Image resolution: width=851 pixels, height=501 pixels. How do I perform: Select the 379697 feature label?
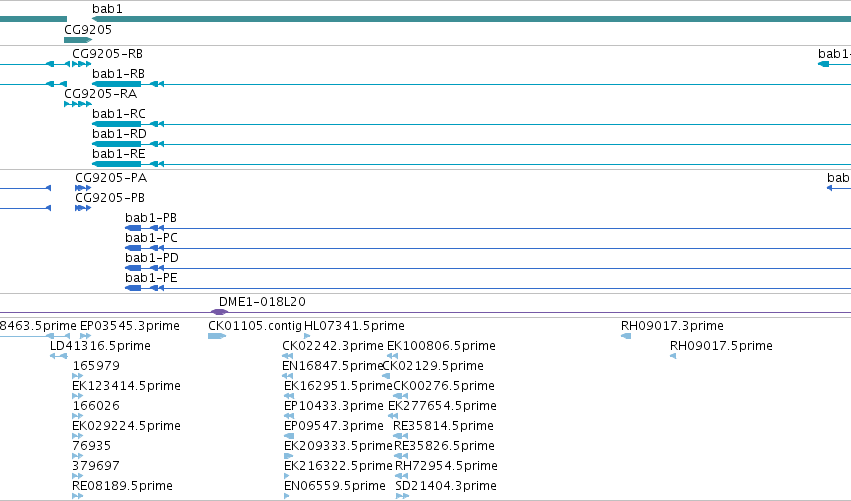pyautogui.click(x=96, y=466)
